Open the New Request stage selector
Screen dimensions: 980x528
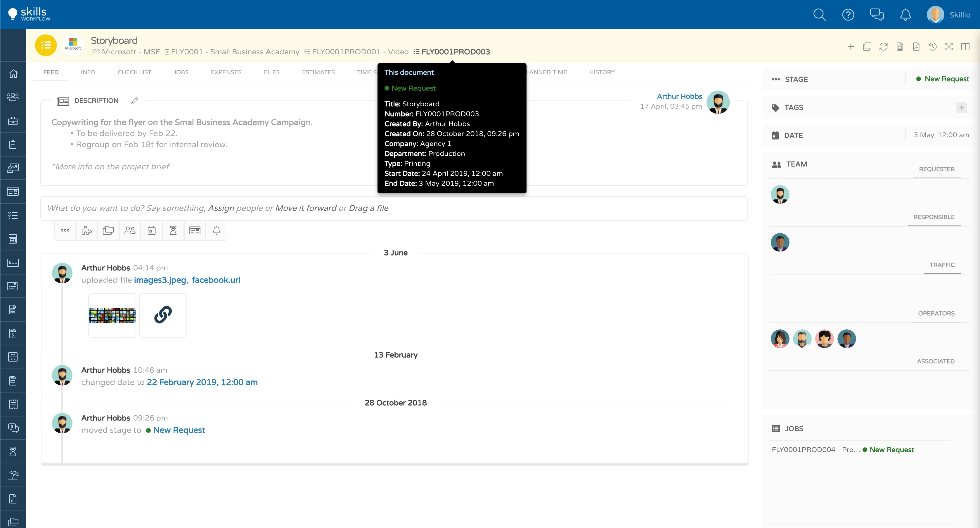click(x=942, y=79)
